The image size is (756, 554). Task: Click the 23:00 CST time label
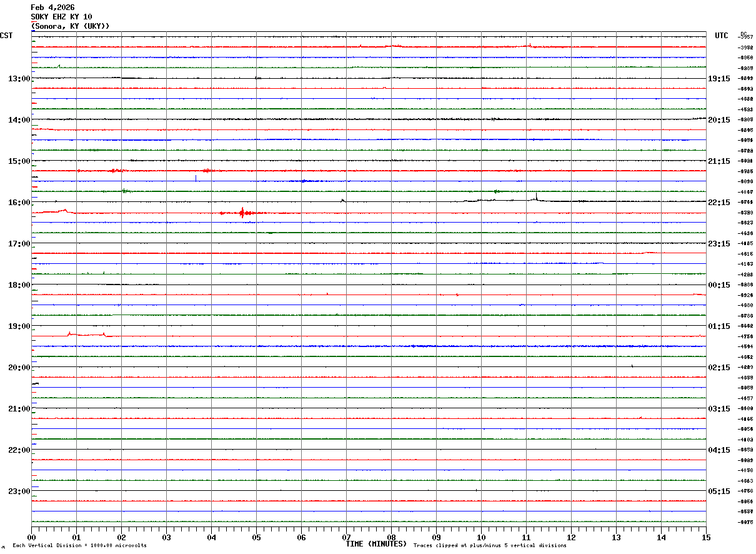click(19, 491)
